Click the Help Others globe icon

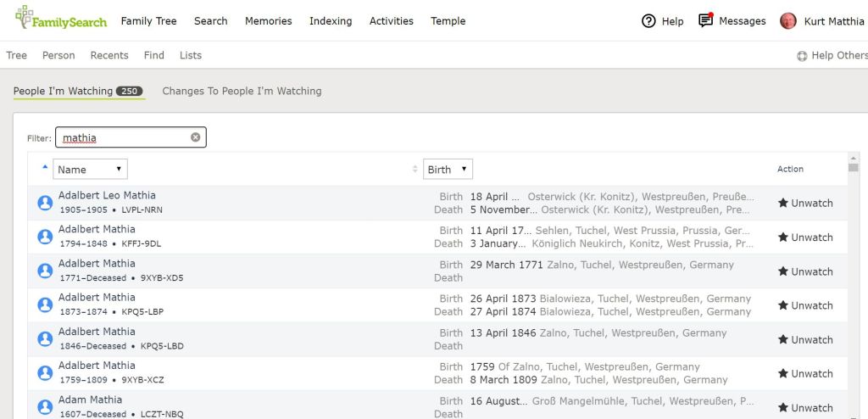(x=802, y=56)
